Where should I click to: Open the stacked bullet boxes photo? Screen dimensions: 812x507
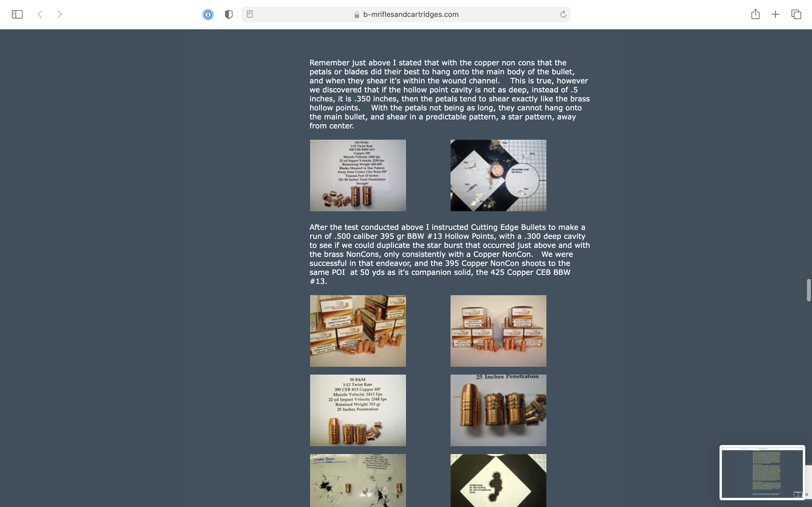pyautogui.click(x=498, y=331)
